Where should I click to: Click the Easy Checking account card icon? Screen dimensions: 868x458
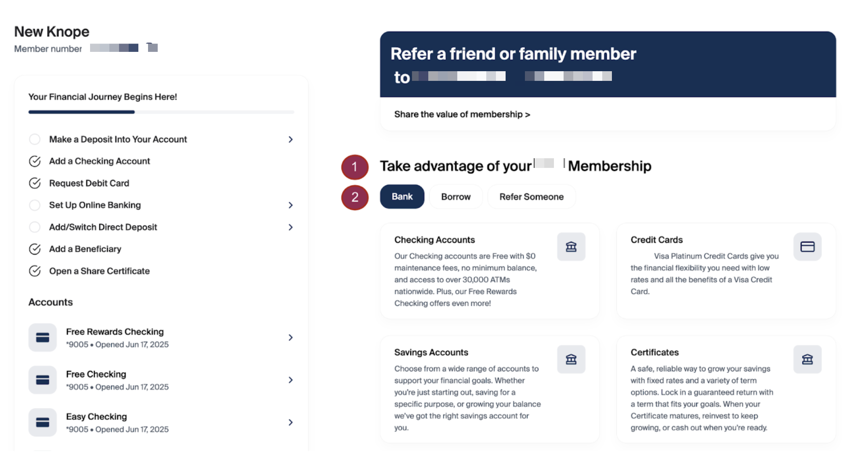point(43,422)
